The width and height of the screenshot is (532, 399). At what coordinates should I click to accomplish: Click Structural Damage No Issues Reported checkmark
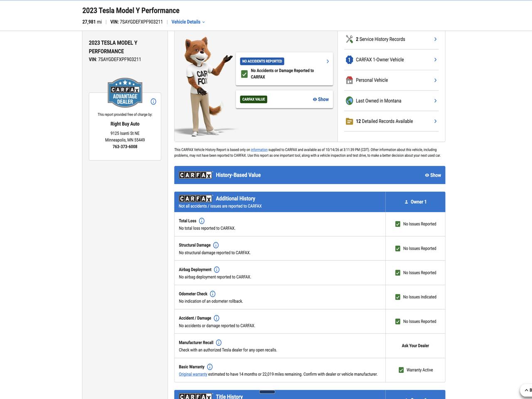click(398, 249)
